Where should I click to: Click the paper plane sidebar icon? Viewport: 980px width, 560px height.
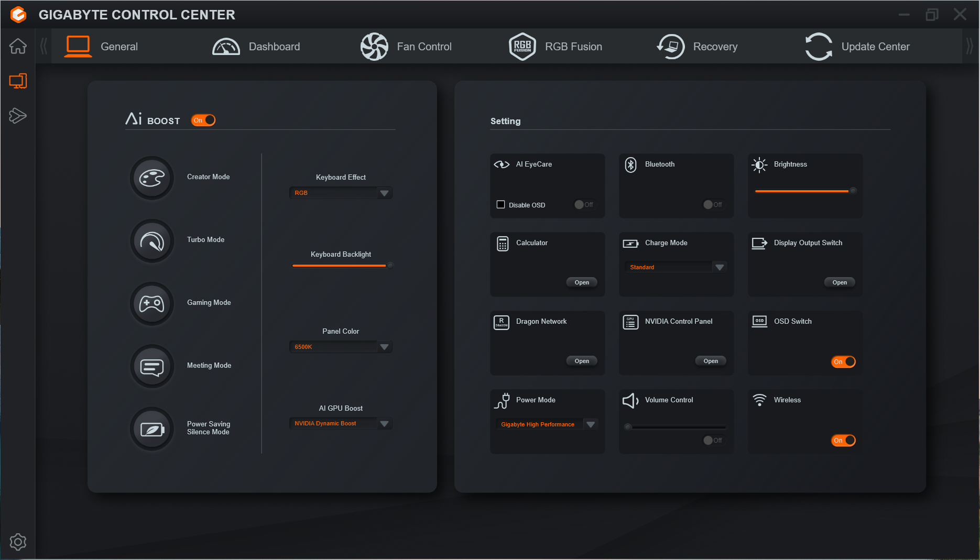tap(18, 116)
